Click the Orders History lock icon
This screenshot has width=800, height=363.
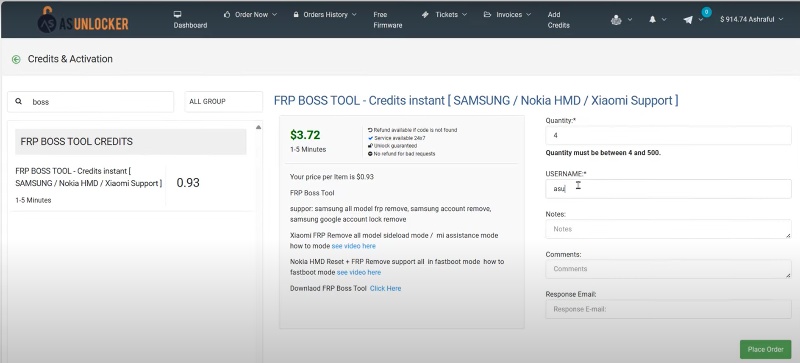click(296, 14)
